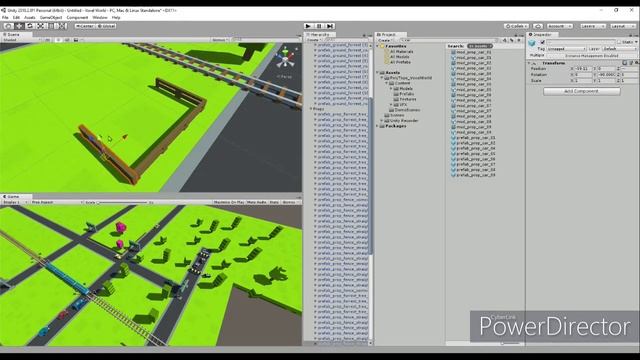
Task: Open the Project Create dropdown
Action: pyautogui.click(x=385, y=40)
